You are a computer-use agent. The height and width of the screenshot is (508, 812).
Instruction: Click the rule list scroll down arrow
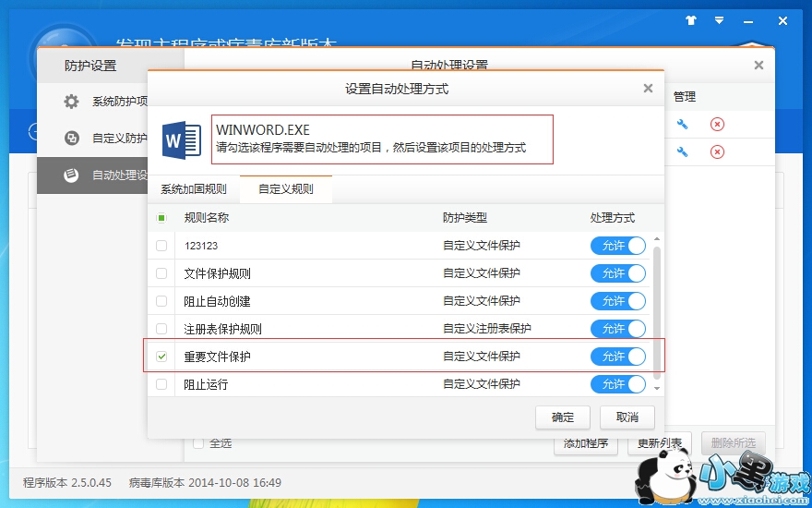(657, 388)
